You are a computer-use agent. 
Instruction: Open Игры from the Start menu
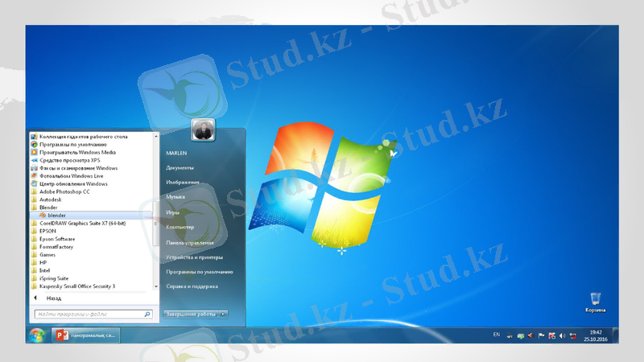click(x=172, y=212)
